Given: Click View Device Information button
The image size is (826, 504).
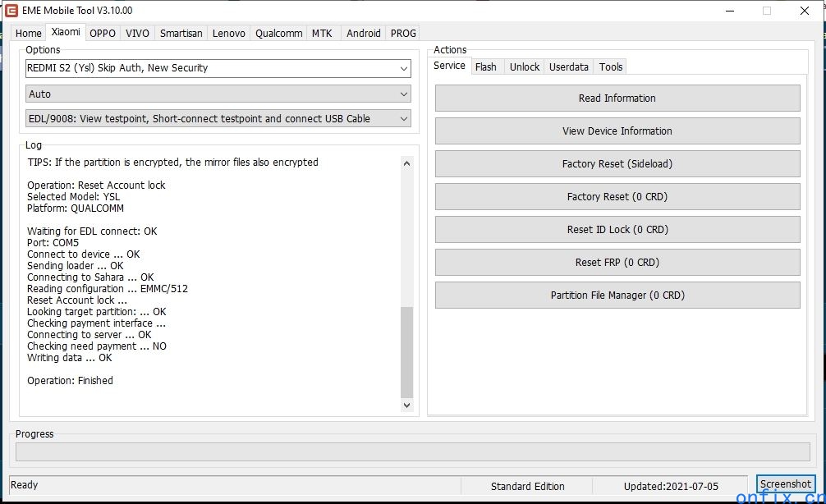Looking at the screenshot, I should (617, 131).
